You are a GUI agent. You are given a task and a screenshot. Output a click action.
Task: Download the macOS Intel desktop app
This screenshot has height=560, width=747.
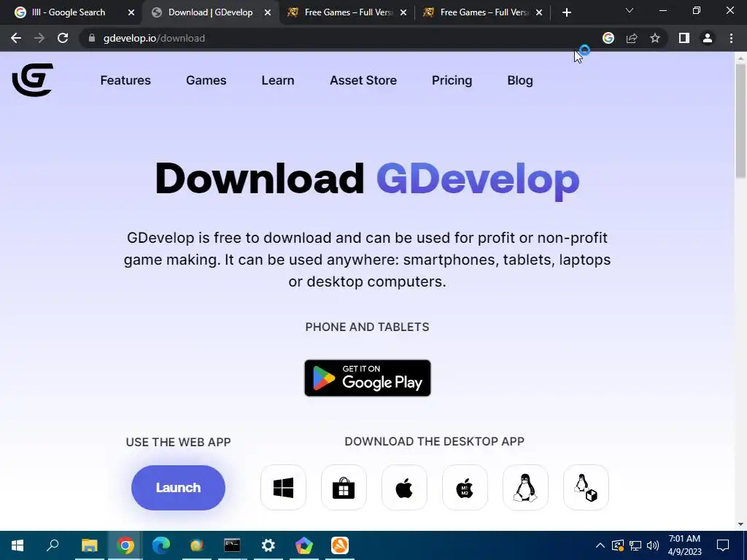coord(404,488)
